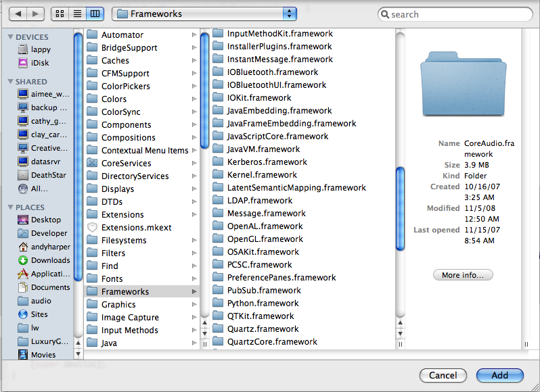
Task: Select Contextual Menu Items folder
Action: click(x=142, y=150)
